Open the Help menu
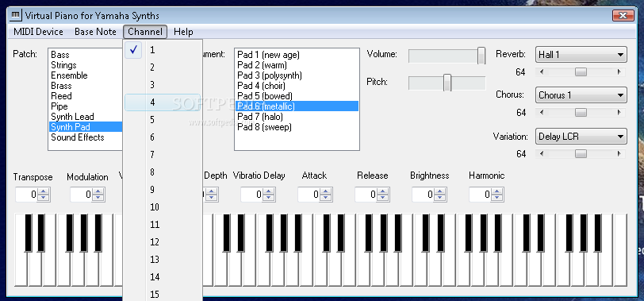Image resolution: width=644 pixels, height=301 pixels. (x=183, y=32)
